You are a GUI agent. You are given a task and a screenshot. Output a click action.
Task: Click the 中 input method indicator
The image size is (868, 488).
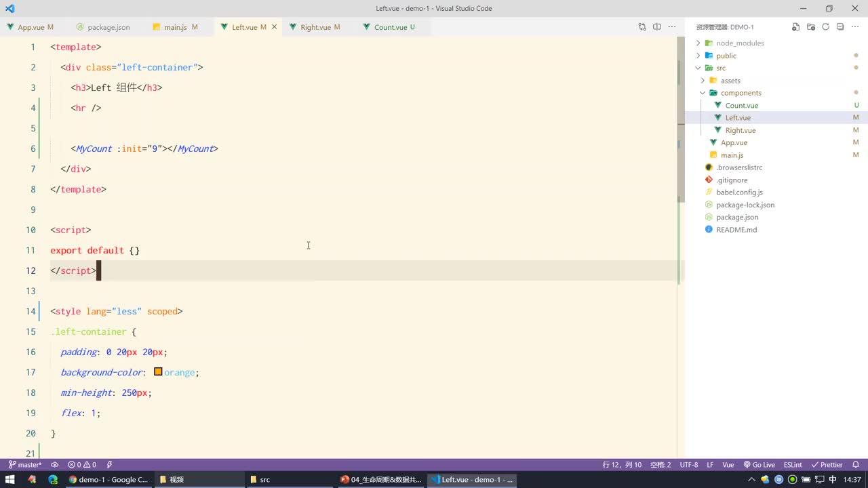[x=834, y=479]
